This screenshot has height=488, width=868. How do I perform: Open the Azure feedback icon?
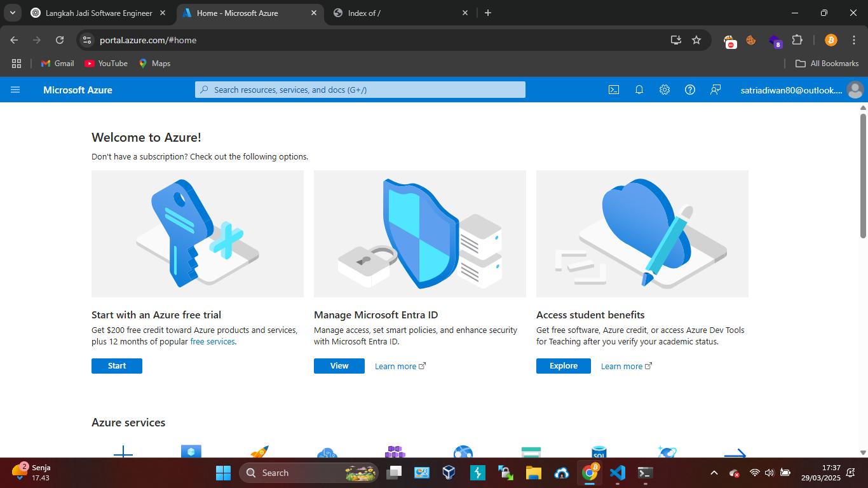pos(715,90)
